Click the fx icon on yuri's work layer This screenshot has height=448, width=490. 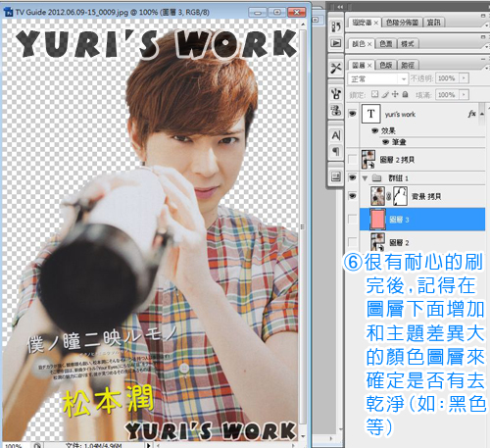click(x=471, y=114)
